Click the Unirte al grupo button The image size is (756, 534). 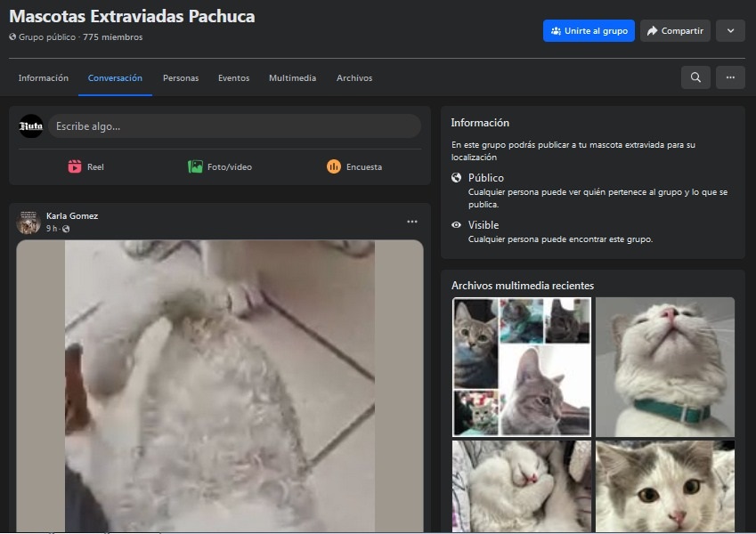point(589,31)
